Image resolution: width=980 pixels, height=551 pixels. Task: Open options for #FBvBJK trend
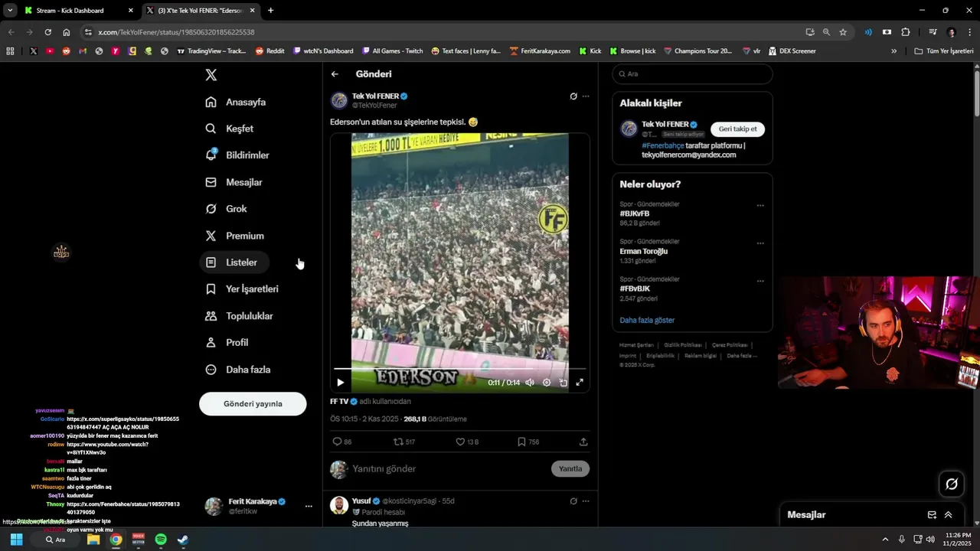760,280
